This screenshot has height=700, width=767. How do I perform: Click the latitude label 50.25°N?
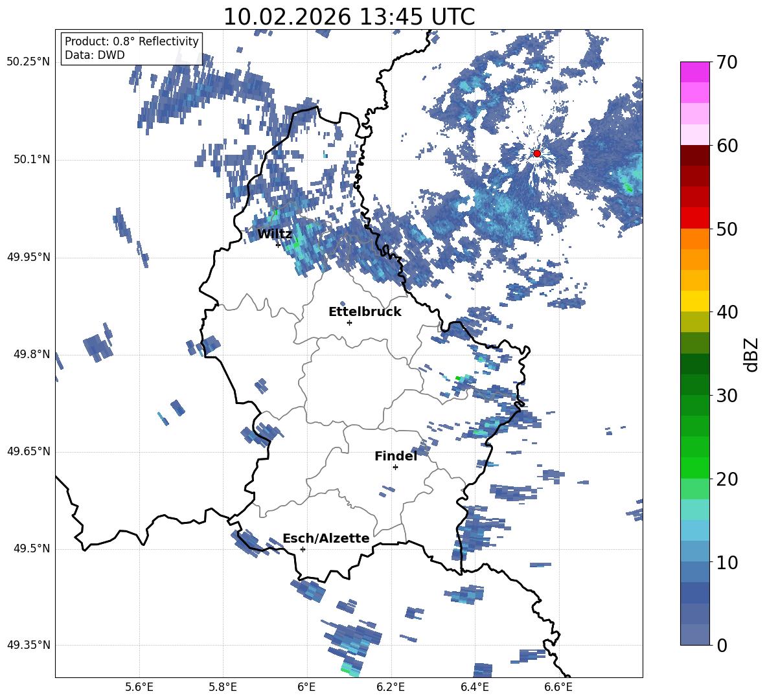tap(29, 63)
